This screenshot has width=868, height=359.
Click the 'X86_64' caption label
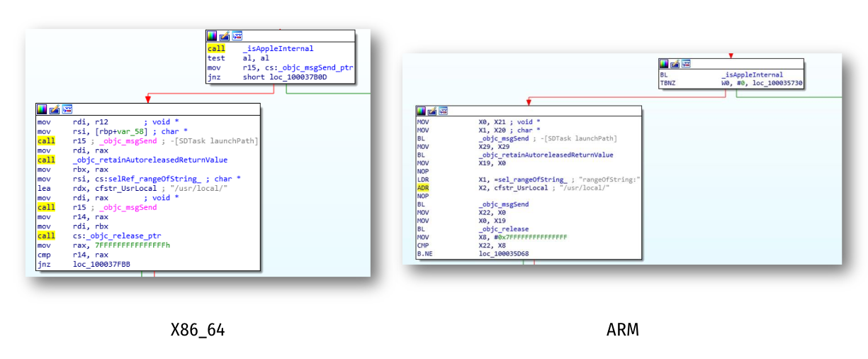(x=198, y=329)
